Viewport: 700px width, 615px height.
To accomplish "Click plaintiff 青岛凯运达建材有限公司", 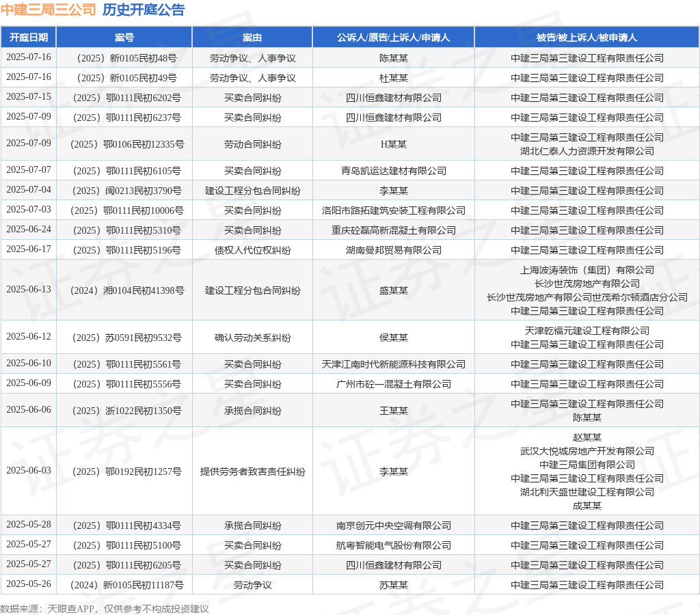I will tap(393, 170).
